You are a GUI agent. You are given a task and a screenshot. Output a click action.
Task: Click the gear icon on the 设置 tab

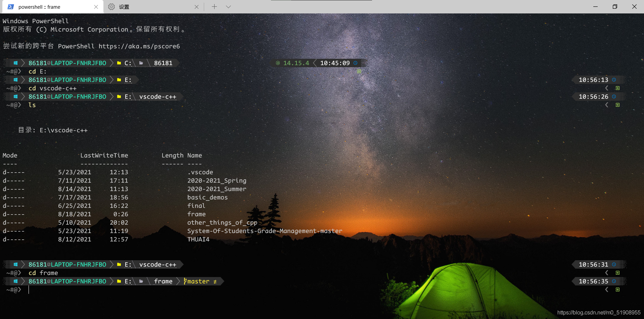[111, 7]
